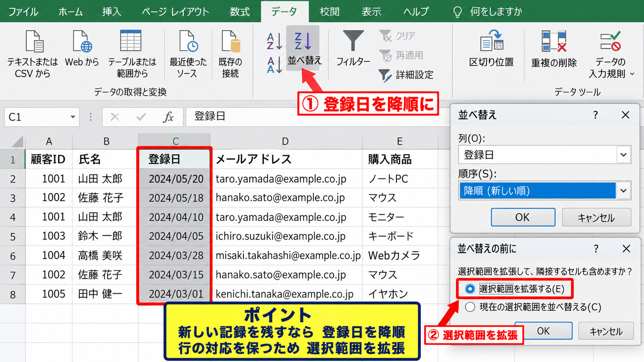Open 最近使ったソース icon

[188, 42]
